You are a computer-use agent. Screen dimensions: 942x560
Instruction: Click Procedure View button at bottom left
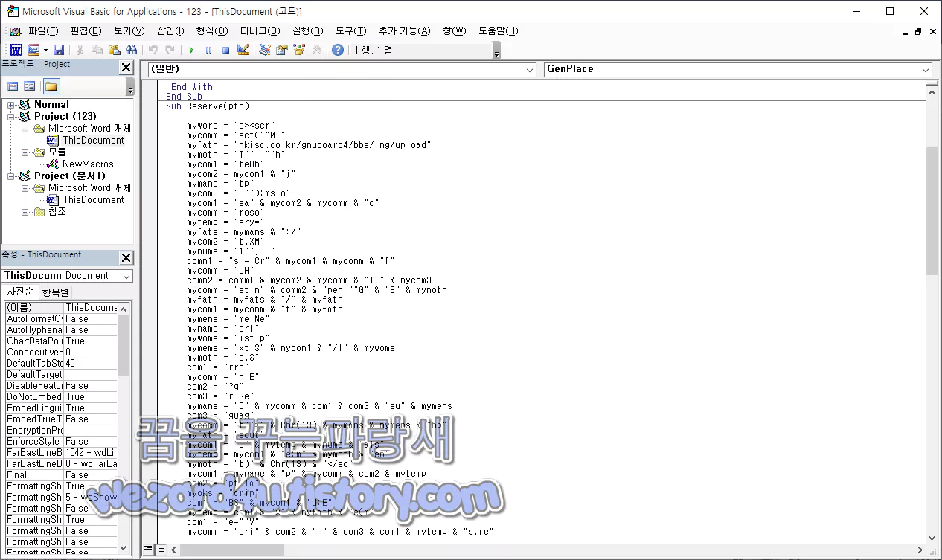click(148, 550)
